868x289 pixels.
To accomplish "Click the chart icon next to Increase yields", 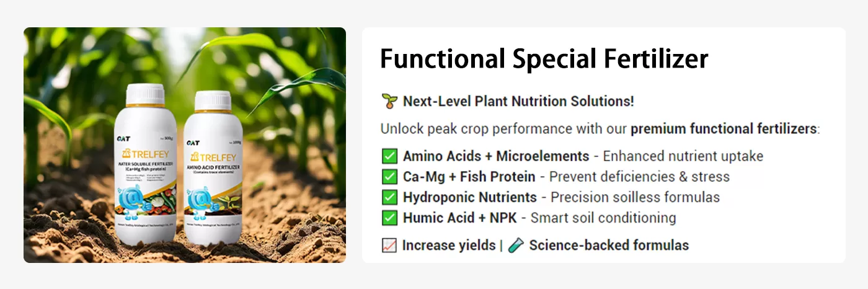I will (389, 246).
